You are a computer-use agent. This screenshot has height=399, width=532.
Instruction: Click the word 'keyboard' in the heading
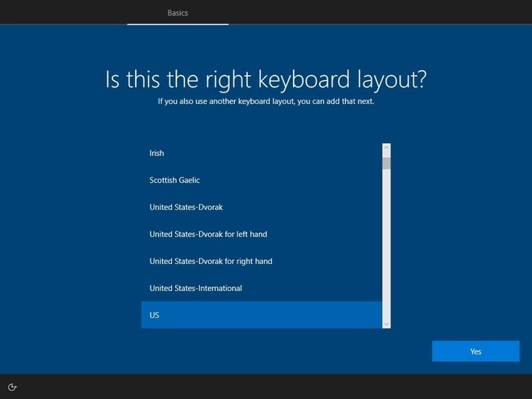304,79
